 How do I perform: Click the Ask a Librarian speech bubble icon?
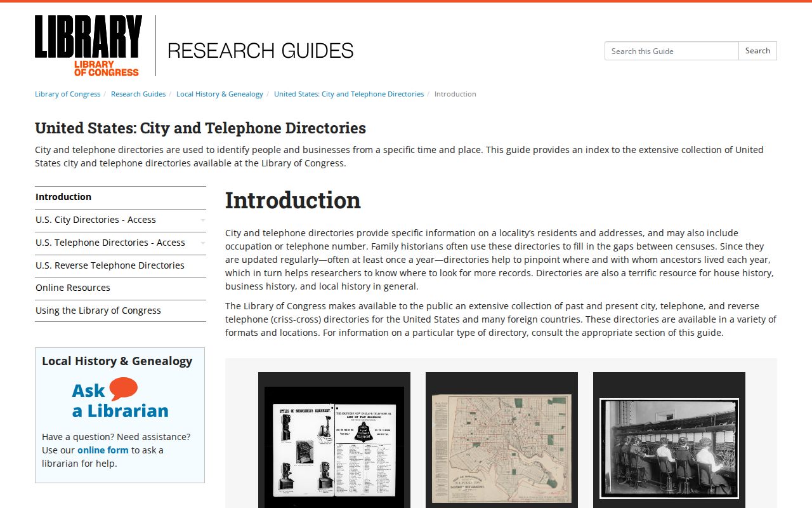click(x=123, y=389)
